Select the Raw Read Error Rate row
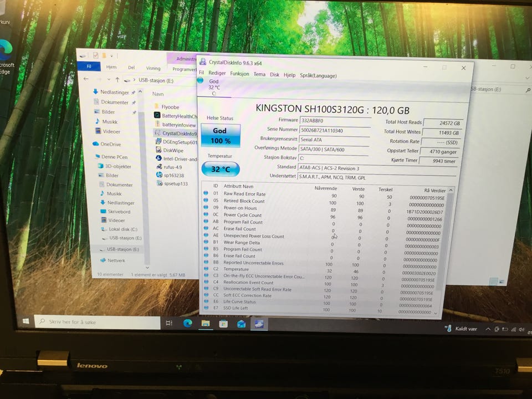The height and width of the screenshot is (399, 532). (325, 196)
